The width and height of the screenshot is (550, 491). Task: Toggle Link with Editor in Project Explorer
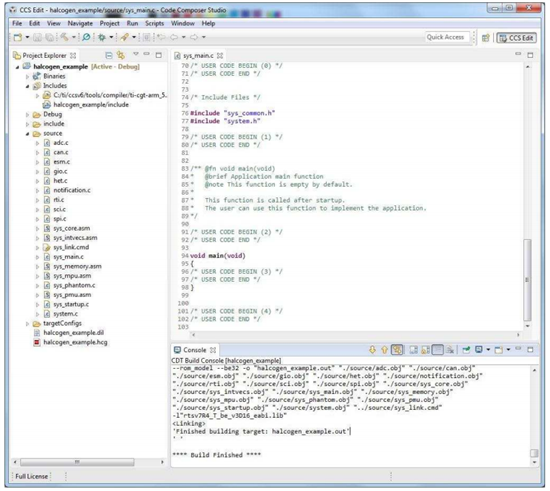(121, 55)
